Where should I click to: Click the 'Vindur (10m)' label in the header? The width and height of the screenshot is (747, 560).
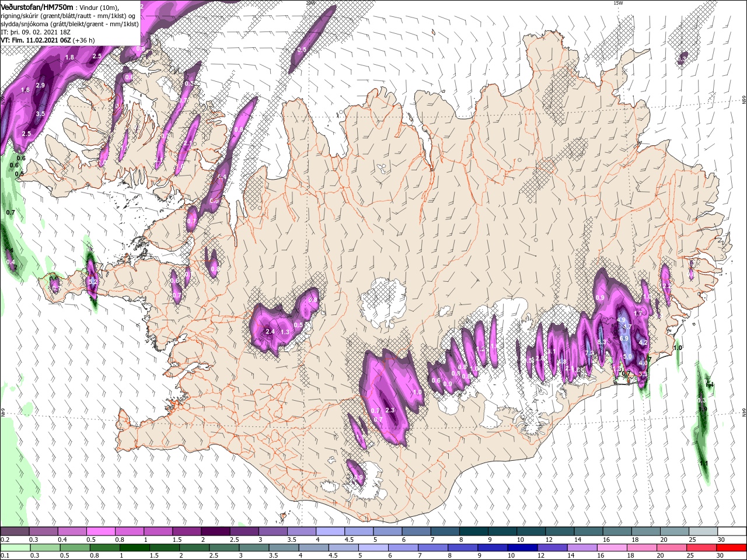[99, 7]
